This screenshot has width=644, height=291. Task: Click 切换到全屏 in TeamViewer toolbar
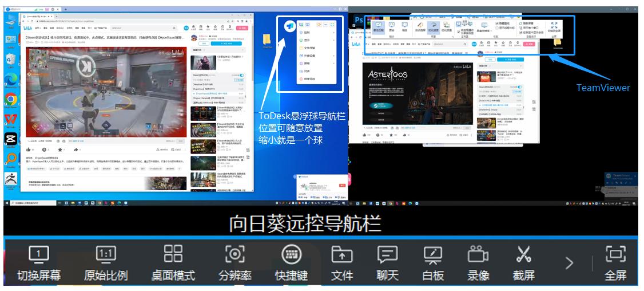[x=554, y=27]
